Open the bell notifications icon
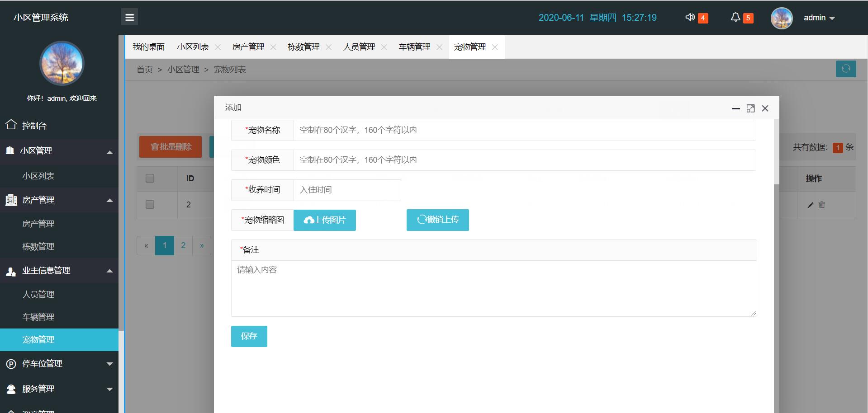Image resolution: width=868 pixels, height=413 pixels. pos(735,17)
